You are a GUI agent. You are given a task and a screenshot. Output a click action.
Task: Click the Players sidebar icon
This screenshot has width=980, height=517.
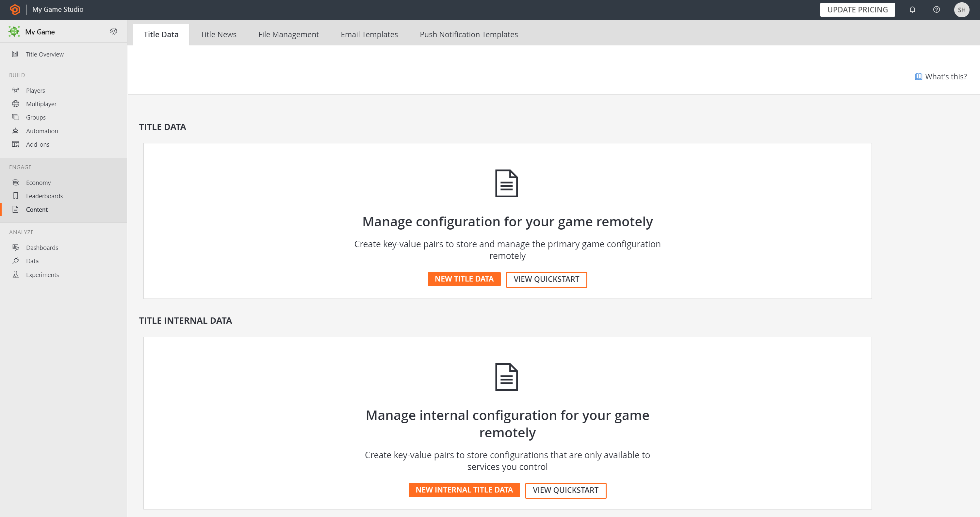16,90
